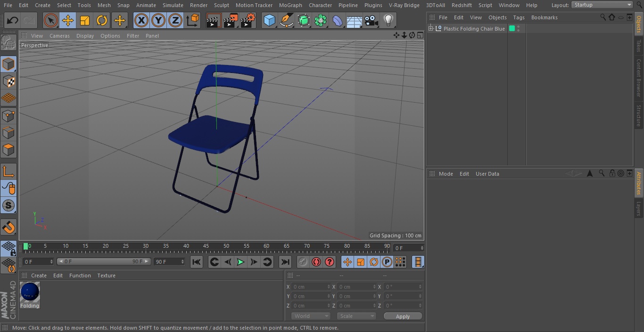Switch to Edges mode
The image size is (644, 332).
(x=8, y=133)
